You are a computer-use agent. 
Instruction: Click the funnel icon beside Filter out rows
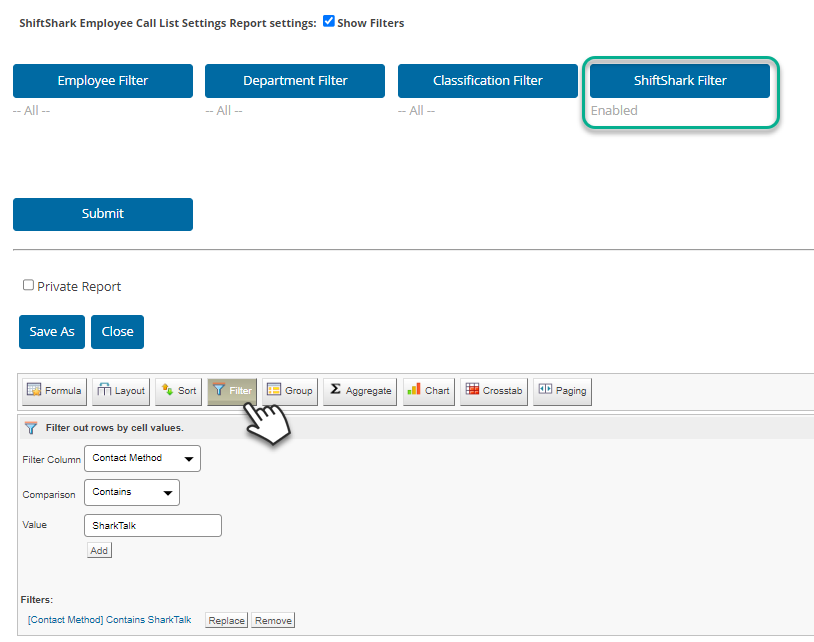pyautogui.click(x=31, y=428)
